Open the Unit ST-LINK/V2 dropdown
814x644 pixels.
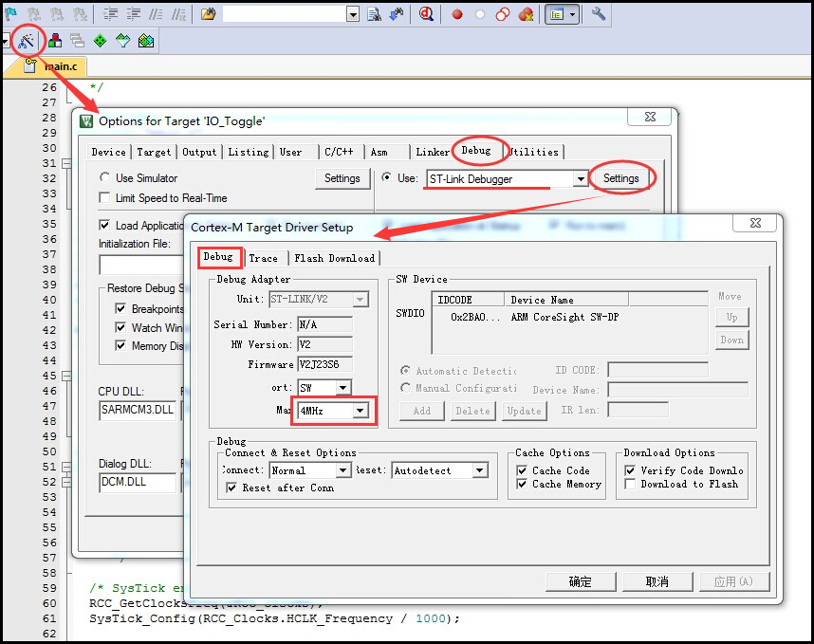[x=360, y=300]
